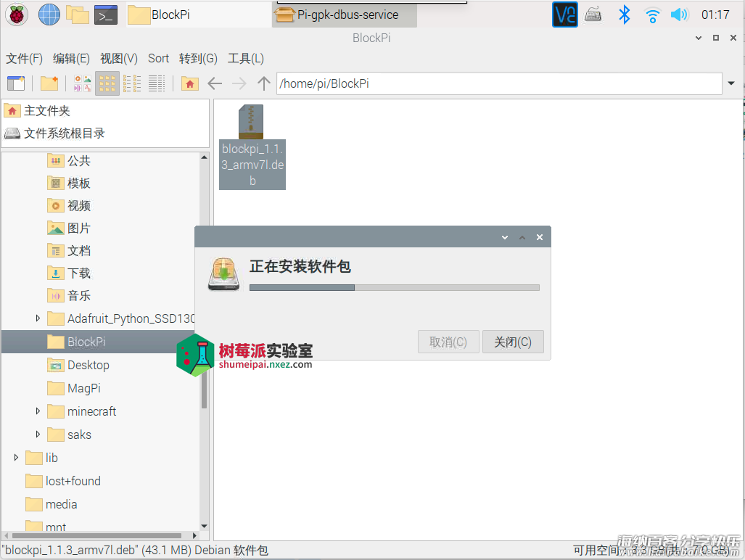Click the keyboard tray icon
The width and height of the screenshot is (745, 560).
point(593,15)
